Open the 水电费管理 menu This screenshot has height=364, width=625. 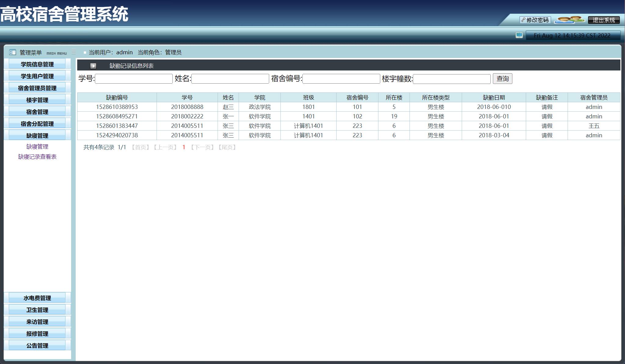[37, 298]
